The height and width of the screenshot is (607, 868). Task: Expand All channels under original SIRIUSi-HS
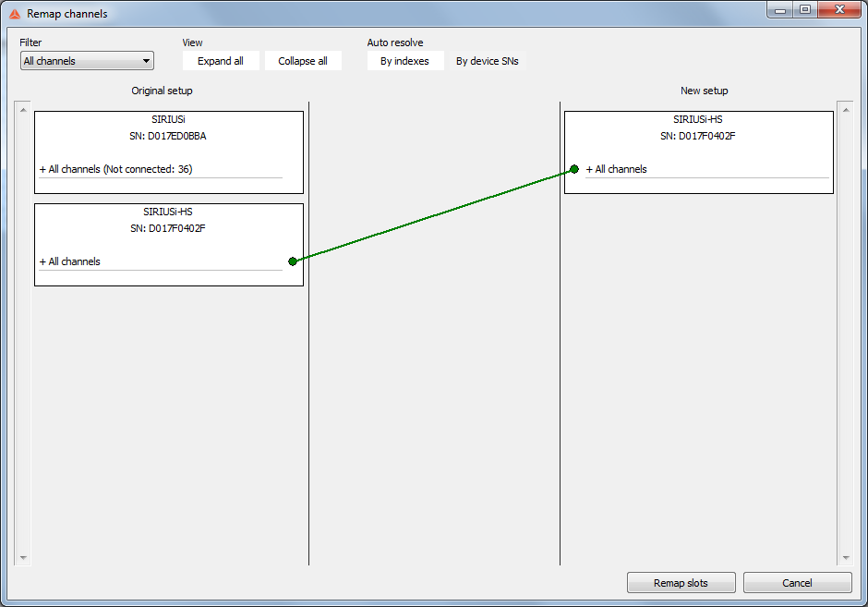coord(70,261)
